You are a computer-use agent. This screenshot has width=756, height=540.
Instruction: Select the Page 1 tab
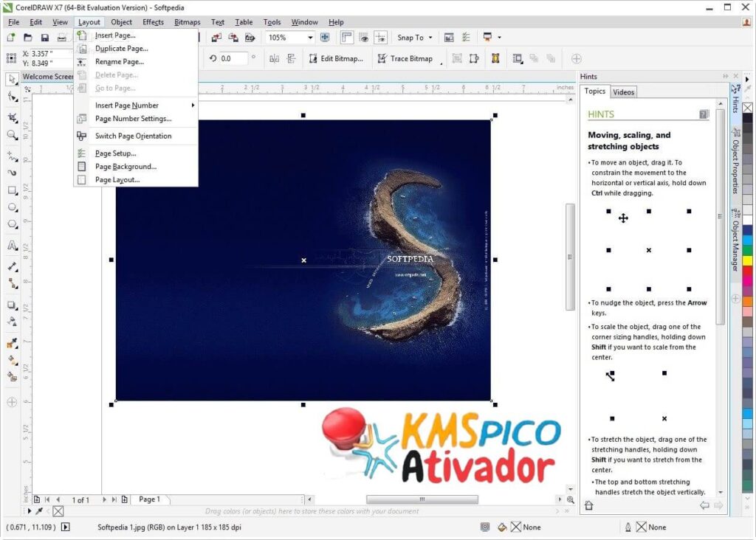click(x=149, y=499)
